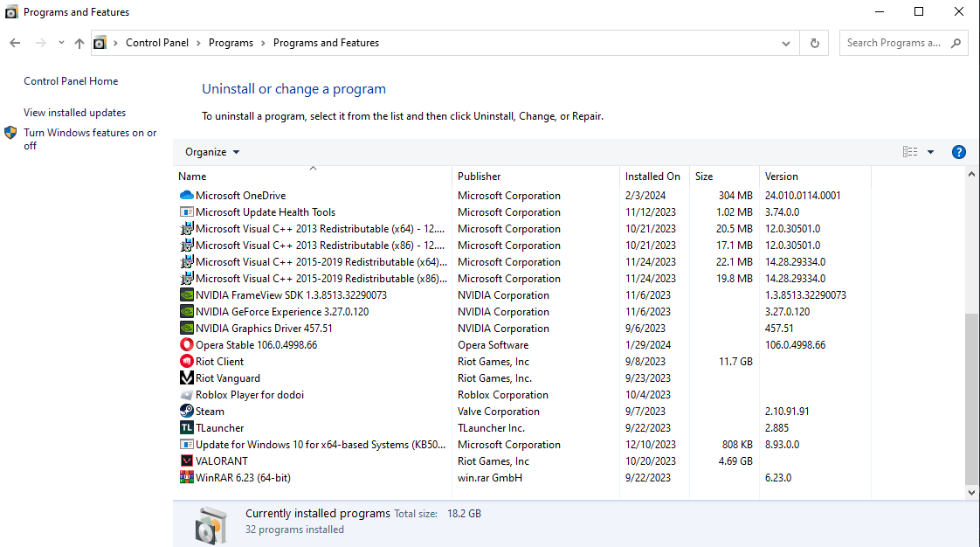Click the TLauncher icon
This screenshot has width=980, height=547.
186,428
